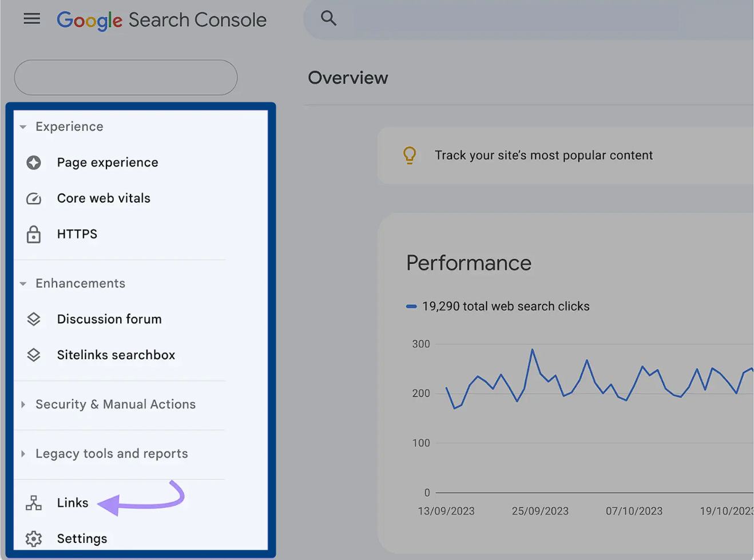Click the 07/10/2023 date axis label
The height and width of the screenshot is (560, 754).
click(x=634, y=511)
